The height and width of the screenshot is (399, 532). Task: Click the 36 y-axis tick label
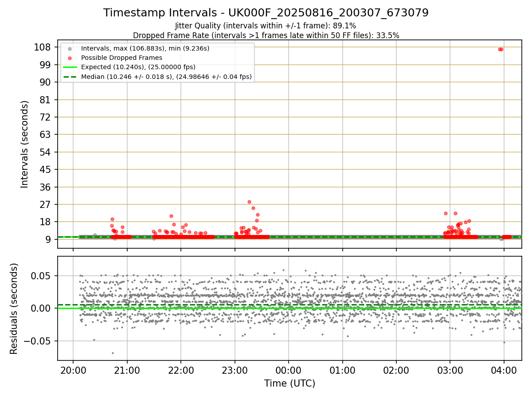point(45,187)
